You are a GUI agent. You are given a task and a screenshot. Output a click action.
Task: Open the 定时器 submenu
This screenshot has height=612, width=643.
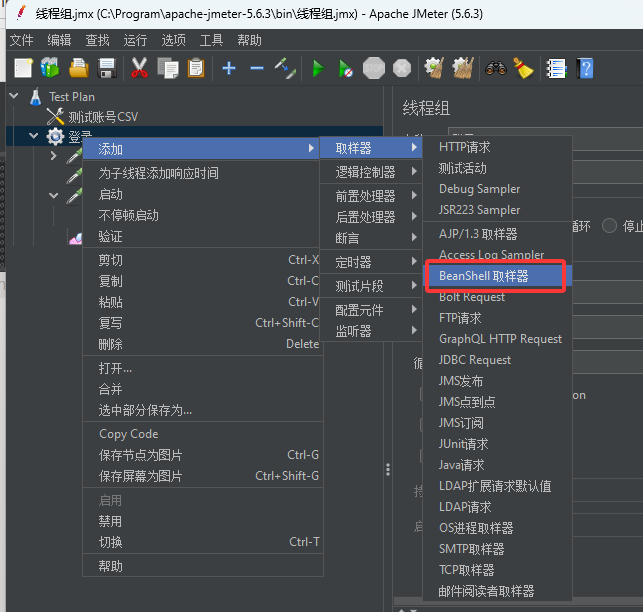pos(371,262)
